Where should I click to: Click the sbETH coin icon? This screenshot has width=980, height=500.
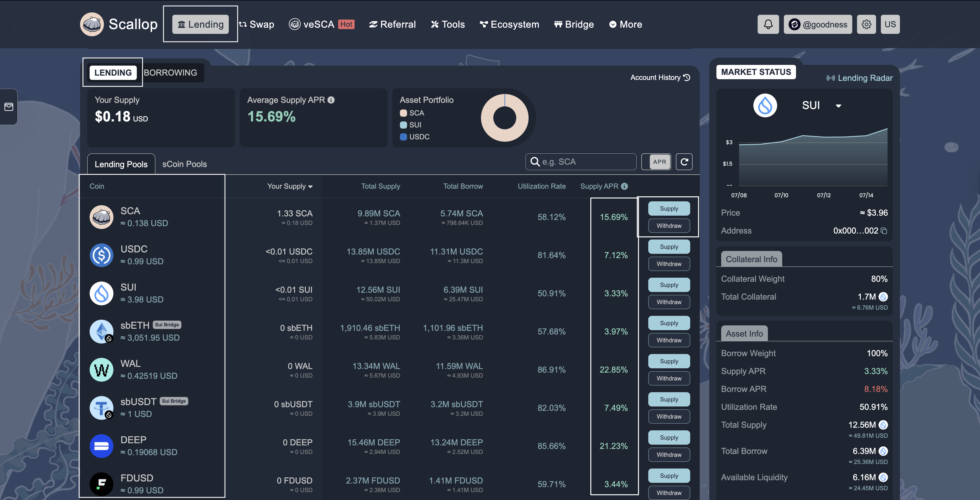(x=101, y=331)
